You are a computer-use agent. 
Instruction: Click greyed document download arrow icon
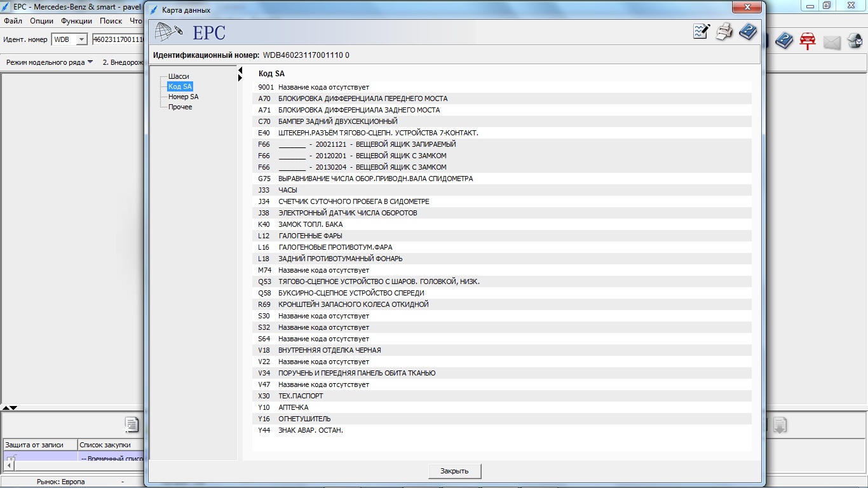[x=780, y=426]
